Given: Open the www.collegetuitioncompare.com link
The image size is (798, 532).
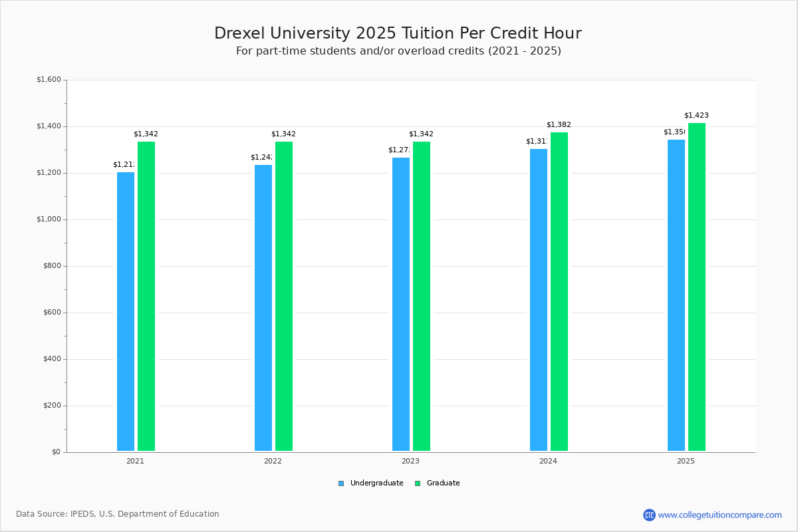Looking at the screenshot, I should (x=720, y=515).
